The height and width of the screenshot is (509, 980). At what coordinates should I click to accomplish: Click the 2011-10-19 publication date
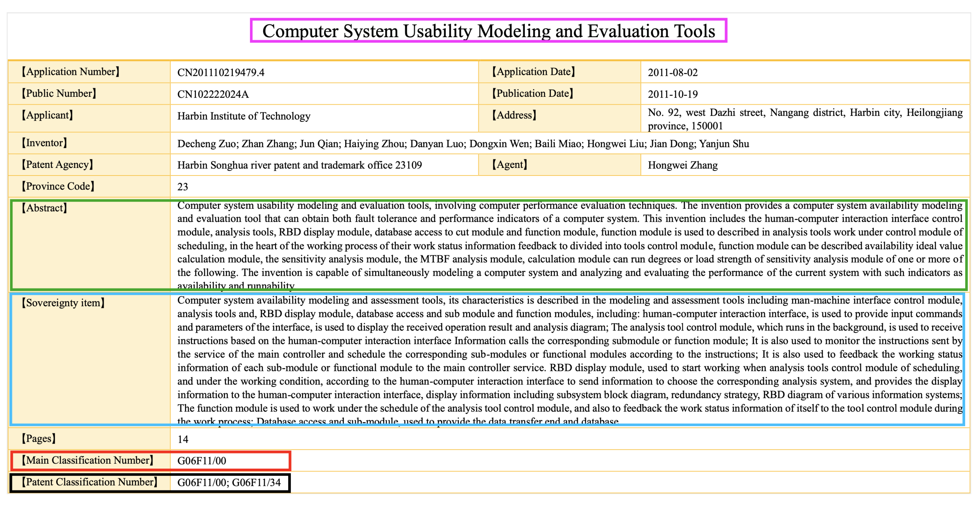point(673,94)
